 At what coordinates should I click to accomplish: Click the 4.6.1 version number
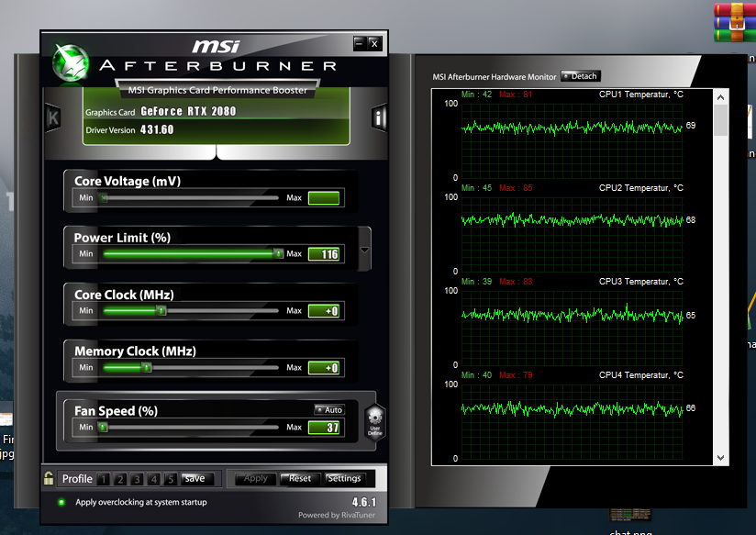tap(363, 502)
